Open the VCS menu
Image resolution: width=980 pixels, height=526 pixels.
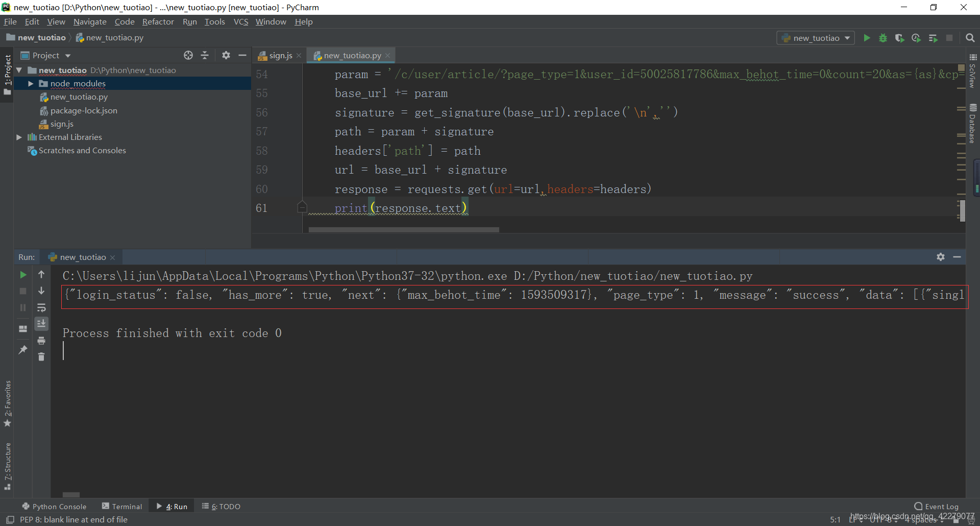(241, 21)
